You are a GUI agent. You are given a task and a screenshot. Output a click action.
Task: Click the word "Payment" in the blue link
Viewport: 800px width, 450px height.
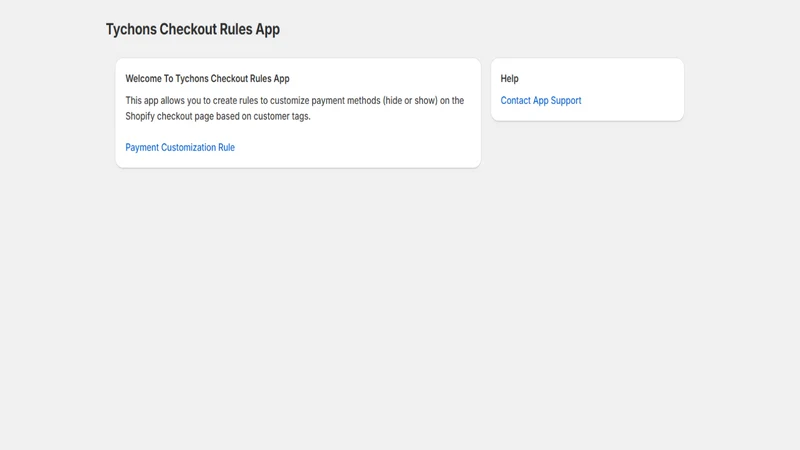pos(142,147)
